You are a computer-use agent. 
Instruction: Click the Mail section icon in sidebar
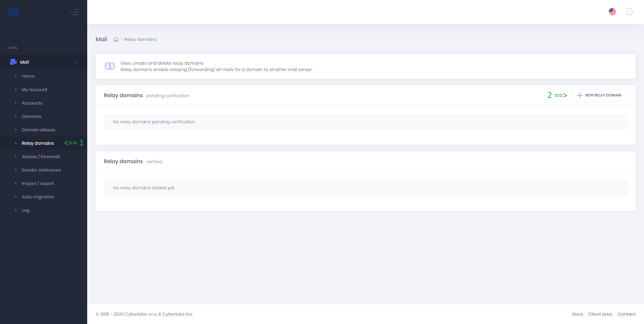tap(13, 62)
